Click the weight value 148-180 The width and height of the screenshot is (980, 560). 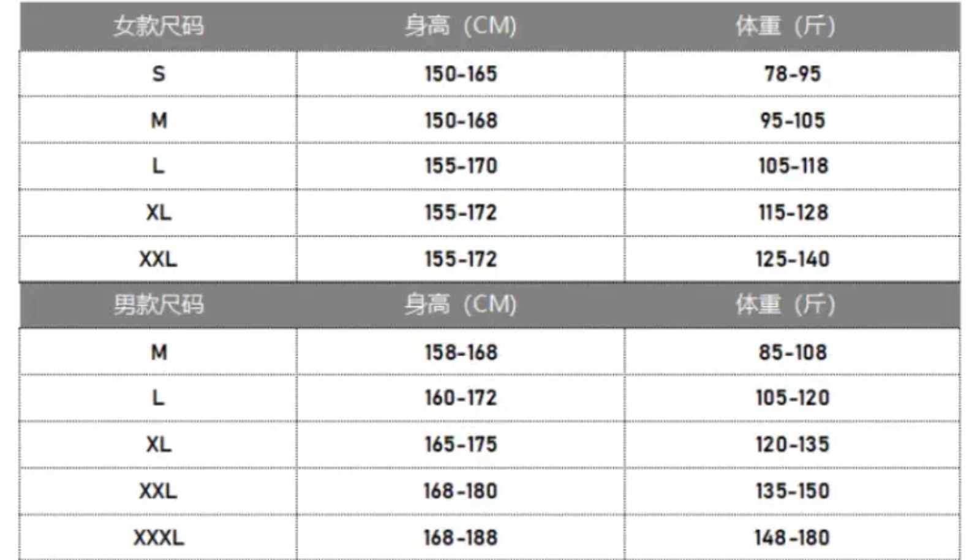coord(792,537)
